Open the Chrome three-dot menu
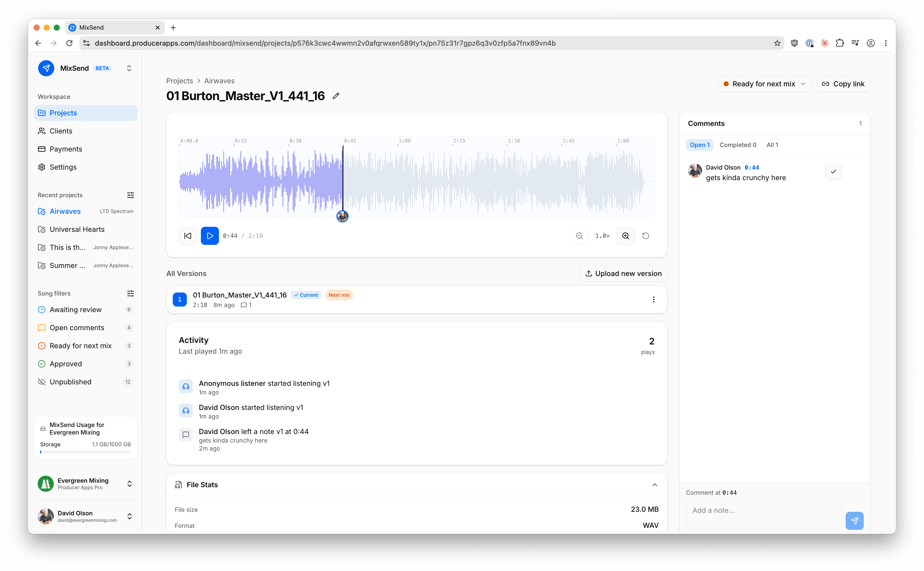The image size is (924, 571). [885, 43]
